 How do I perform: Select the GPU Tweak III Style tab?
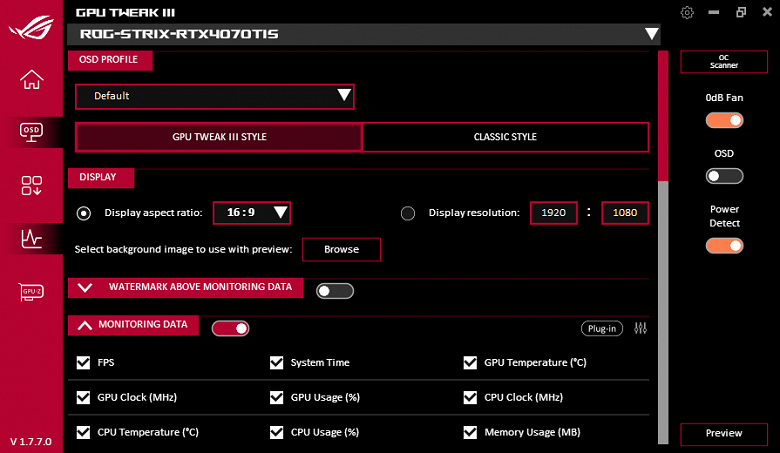[x=219, y=137]
